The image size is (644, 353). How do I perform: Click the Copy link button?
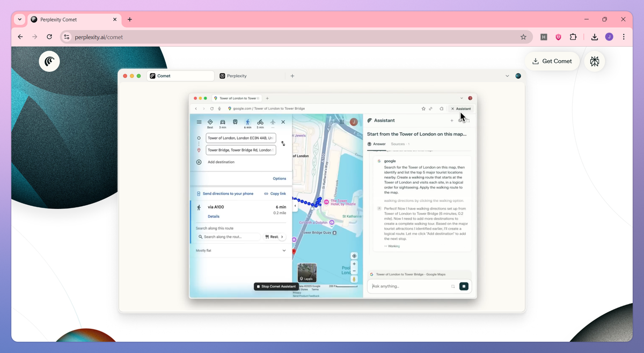[x=275, y=193]
